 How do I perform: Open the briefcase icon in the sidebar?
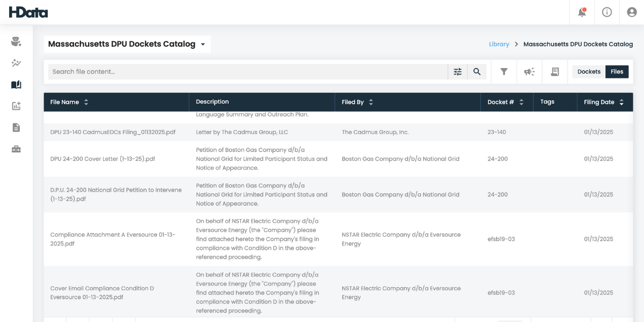tap(16, 149)
